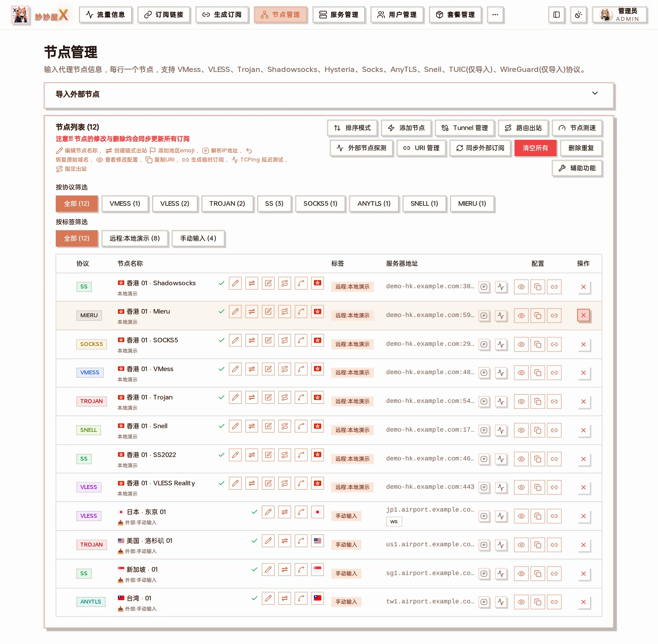The image size is (658, 644).
Task: Open the 辅助功能 tools menu
Action: [577, 168]
